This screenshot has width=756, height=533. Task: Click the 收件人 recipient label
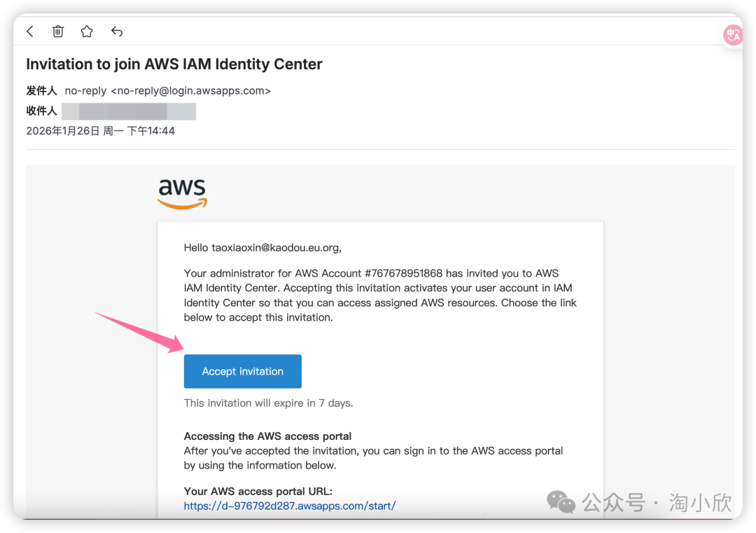coord(41,111)
